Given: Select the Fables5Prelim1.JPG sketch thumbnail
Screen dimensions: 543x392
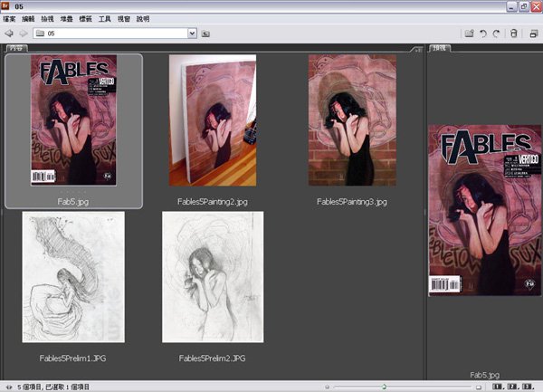Looking at the screenshot, I should tap(73, 277).
